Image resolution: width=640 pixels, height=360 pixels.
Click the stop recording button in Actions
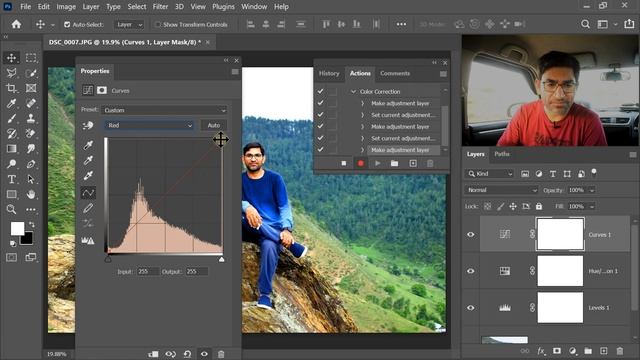tap(344, 163)
